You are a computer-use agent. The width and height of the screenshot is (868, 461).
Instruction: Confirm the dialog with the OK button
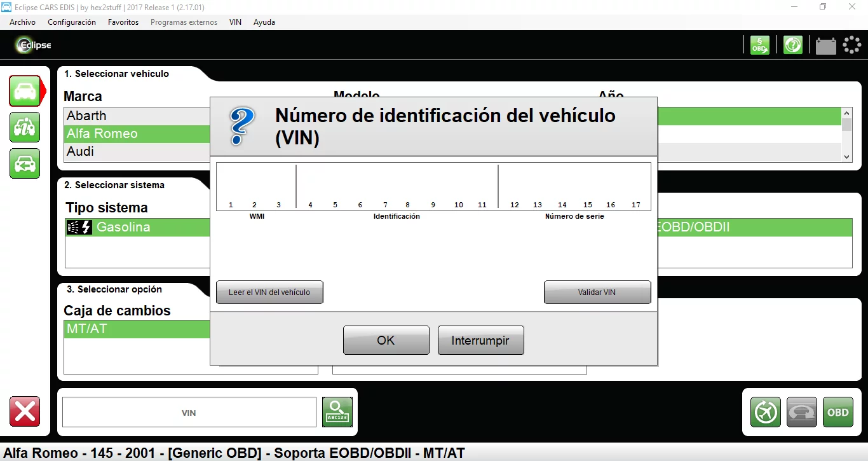[386, 340]
